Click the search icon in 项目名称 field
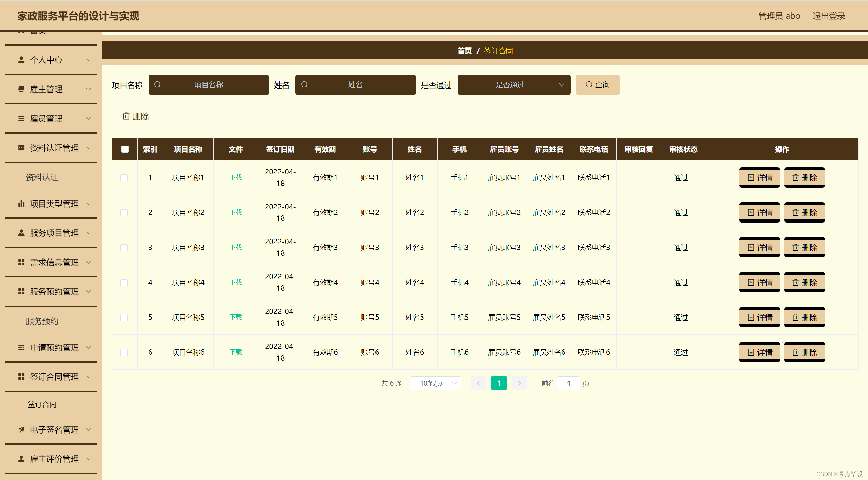The width and height of the screenshot is (868, 480). [x=157, y=84]
